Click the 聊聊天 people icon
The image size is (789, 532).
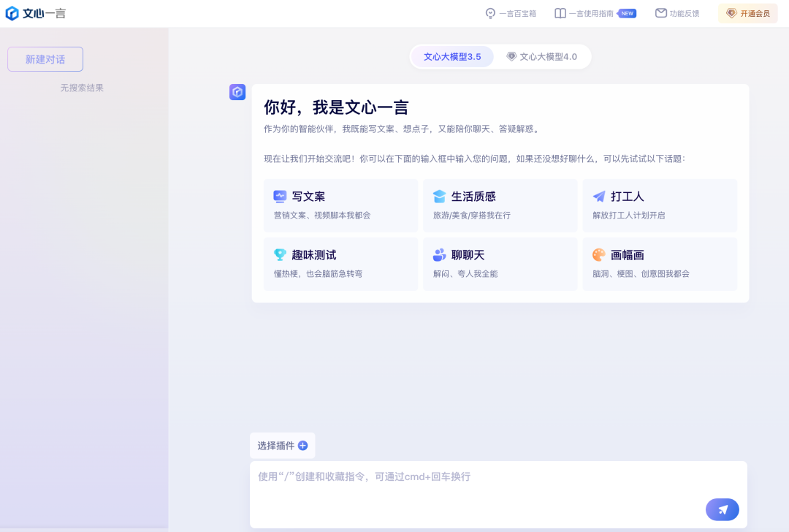[x=439, y=255]
